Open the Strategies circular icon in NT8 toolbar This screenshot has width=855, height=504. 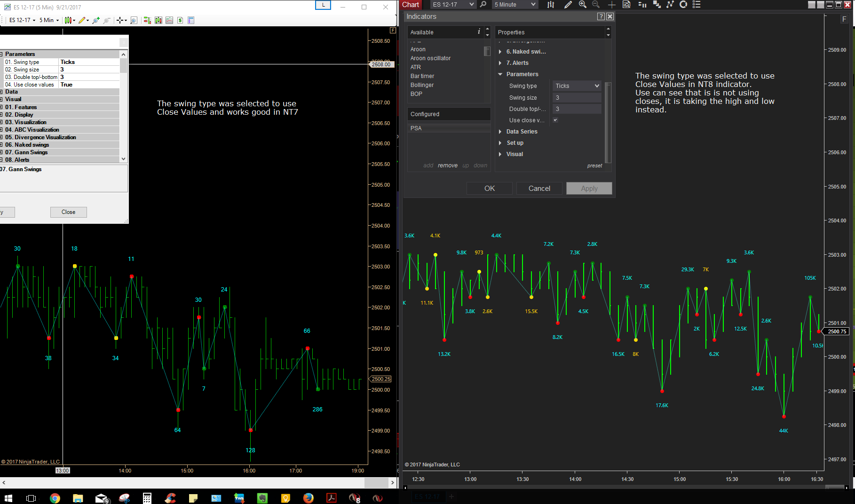coord(683,4)
